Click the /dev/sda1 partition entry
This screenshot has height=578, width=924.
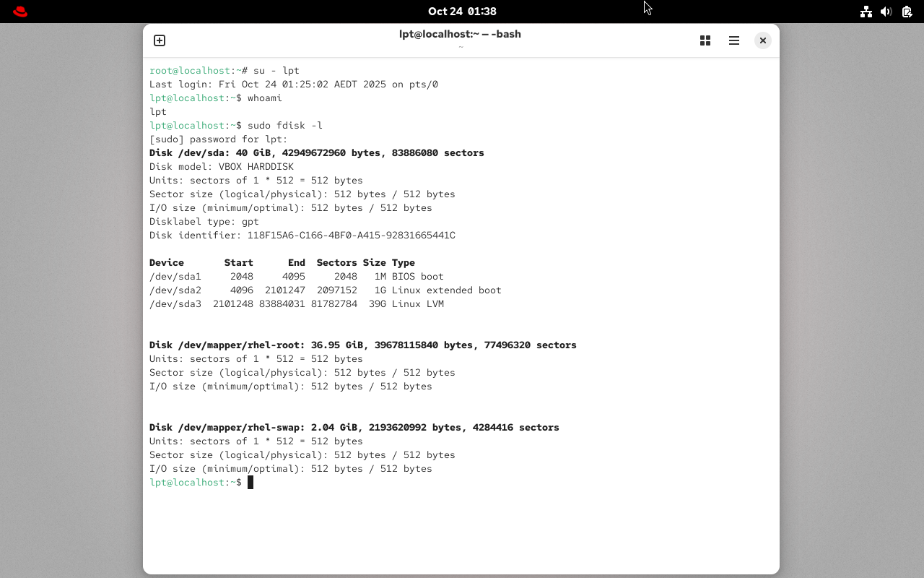click(x=175, y=277)
